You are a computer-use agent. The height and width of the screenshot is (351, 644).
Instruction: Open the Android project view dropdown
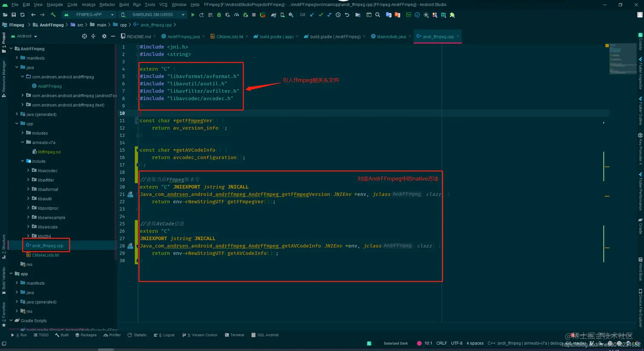click(x=24, y=37)
